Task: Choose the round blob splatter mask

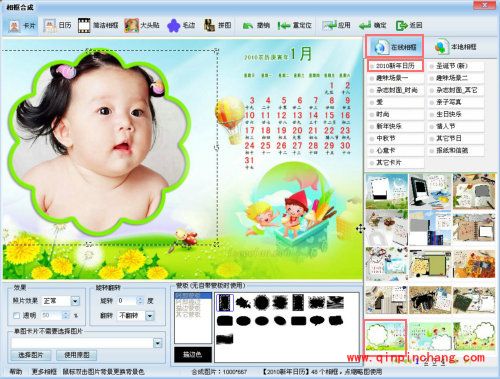Action: 262,302
